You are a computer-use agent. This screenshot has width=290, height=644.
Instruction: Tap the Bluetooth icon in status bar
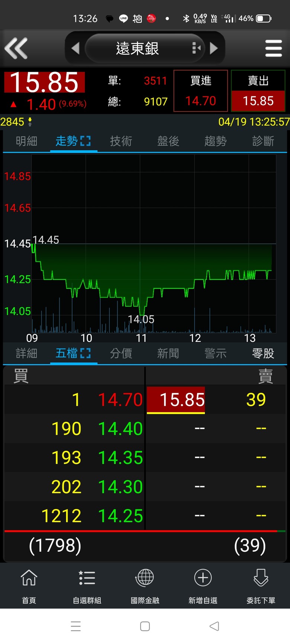click(x=186, y=18)
